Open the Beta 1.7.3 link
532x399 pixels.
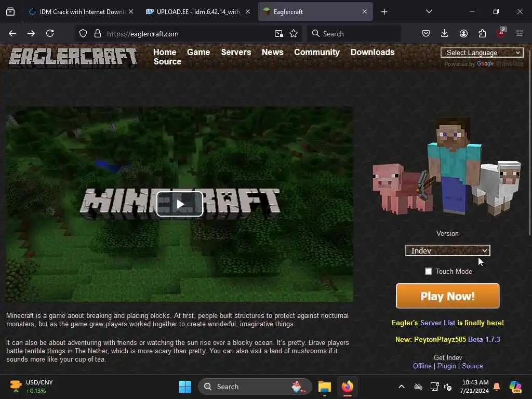[484, 339]
